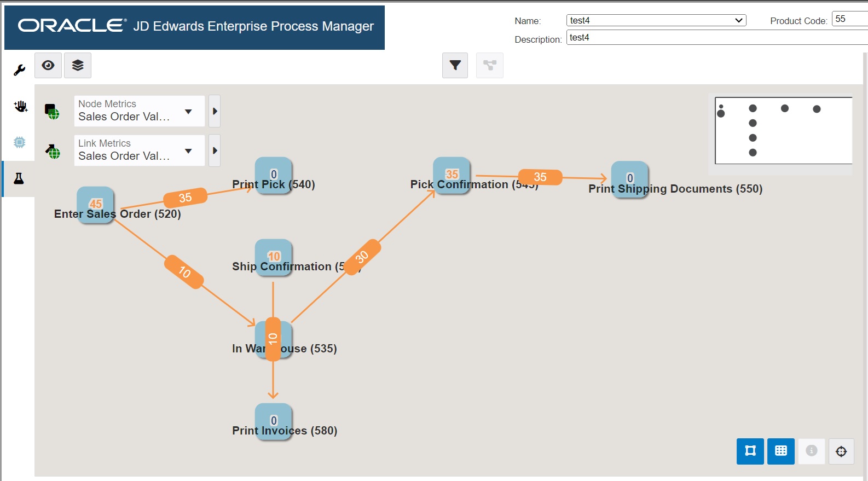Click the fit-to-screen frame button
The image size is (868, 481).
(750, 451)
